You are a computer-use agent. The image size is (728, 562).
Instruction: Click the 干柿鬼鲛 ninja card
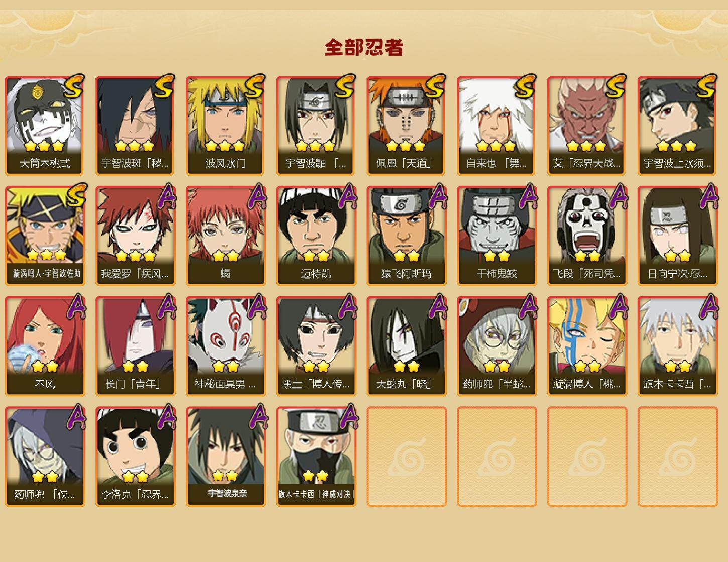click(497, 236)
